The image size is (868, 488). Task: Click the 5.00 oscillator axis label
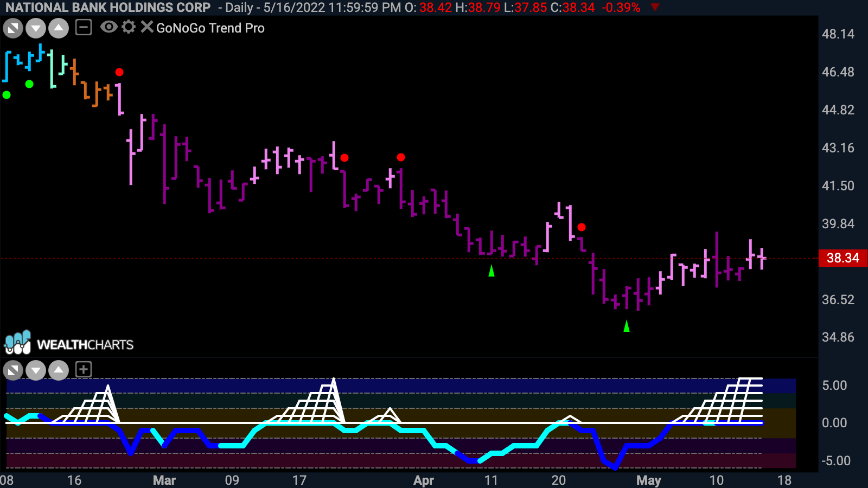pyautogui.click(x=834, y=386)
